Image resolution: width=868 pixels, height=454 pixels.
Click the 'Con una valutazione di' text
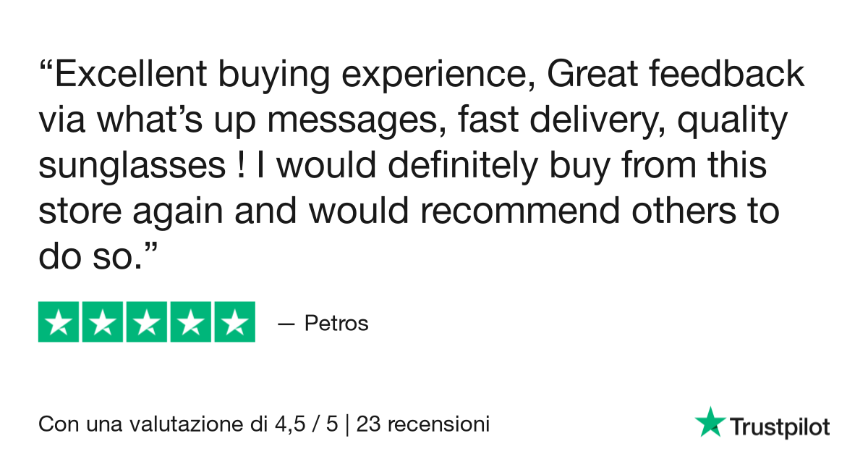click(x=153, y=423)
